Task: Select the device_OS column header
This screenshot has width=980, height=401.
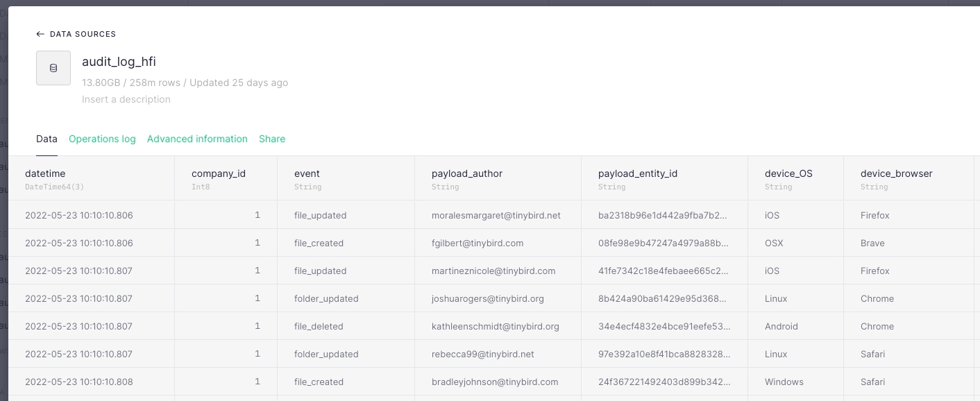Action: (788, 173)
